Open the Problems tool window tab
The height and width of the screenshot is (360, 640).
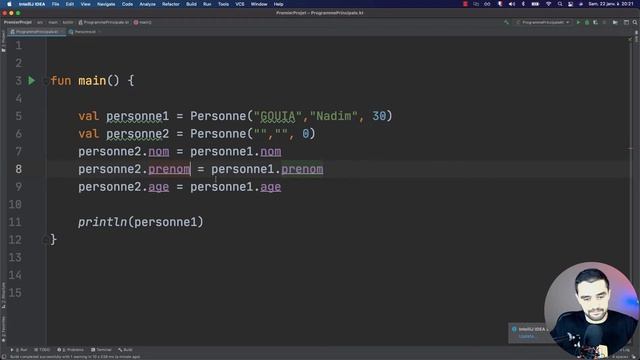(x=71, y=350)
